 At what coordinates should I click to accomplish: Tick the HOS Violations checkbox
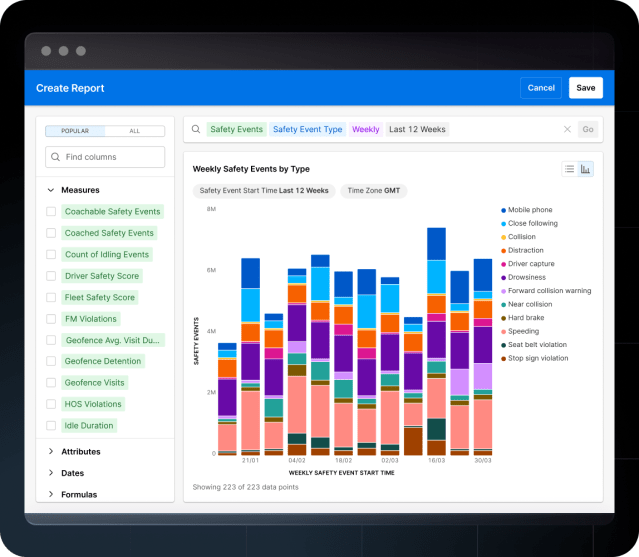pyautogui.click(x=51, y=404)
